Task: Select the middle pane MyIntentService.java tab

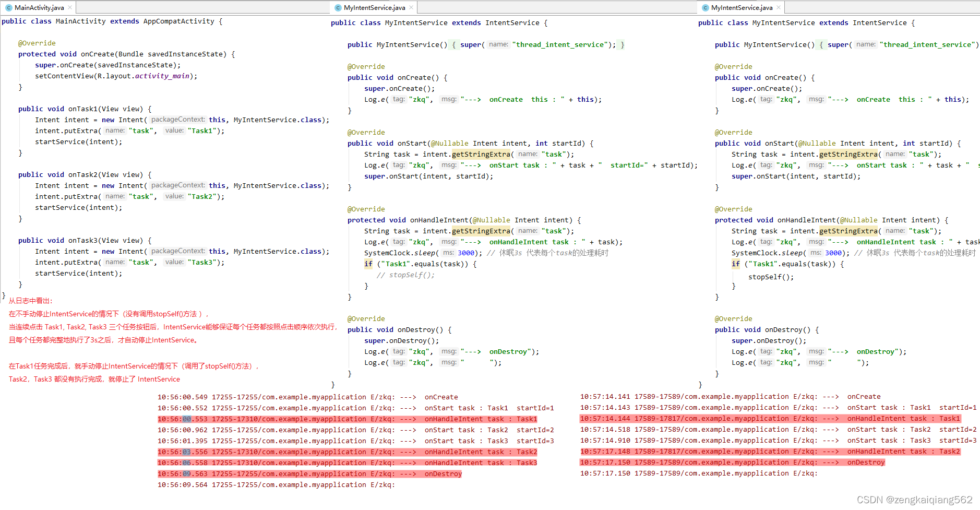Action: (374, 8)
